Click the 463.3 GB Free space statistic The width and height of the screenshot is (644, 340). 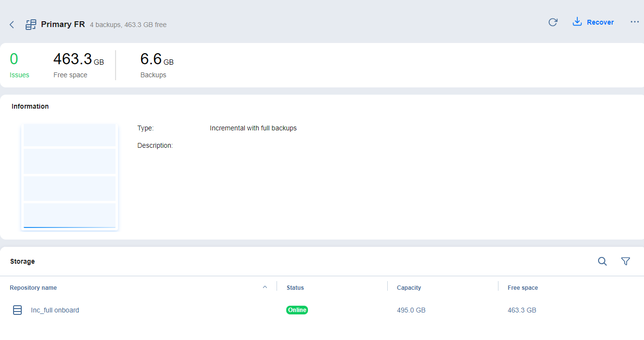[x=78, y=65]
